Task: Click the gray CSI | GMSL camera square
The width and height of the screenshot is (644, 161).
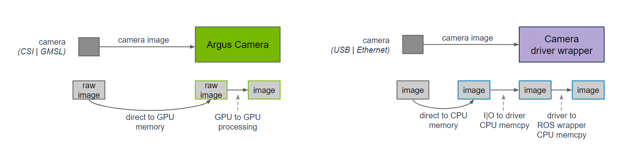Action: pos(89,47)
